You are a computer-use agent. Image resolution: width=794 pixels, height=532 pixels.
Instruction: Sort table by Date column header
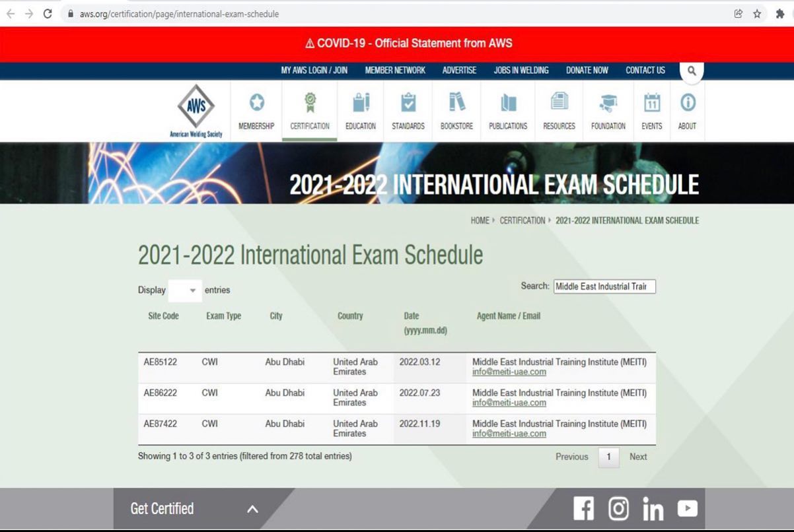click(x=425, y=323)
